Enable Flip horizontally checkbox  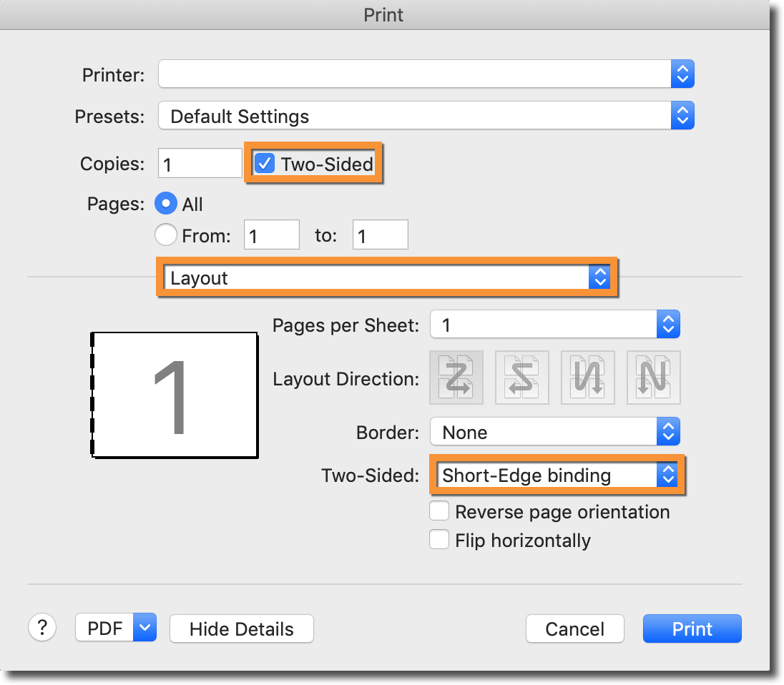(x=439, y=540)
